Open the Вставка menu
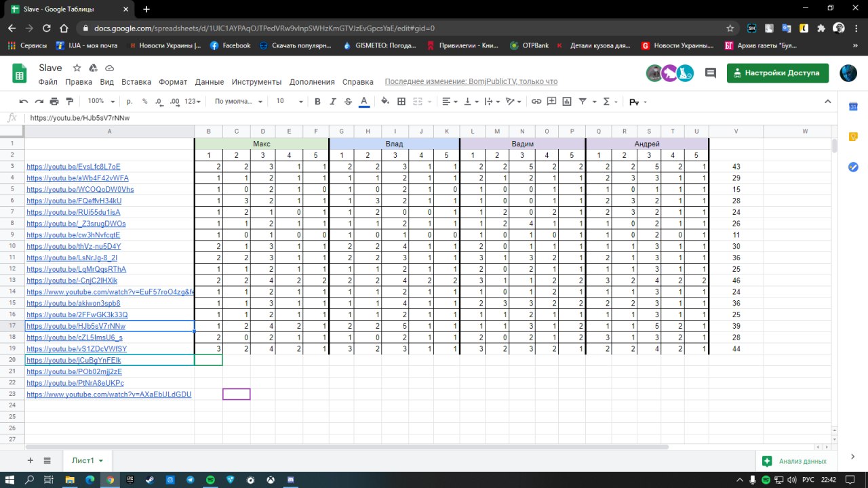This screenshot has height=488, width=868. [136, 82]
